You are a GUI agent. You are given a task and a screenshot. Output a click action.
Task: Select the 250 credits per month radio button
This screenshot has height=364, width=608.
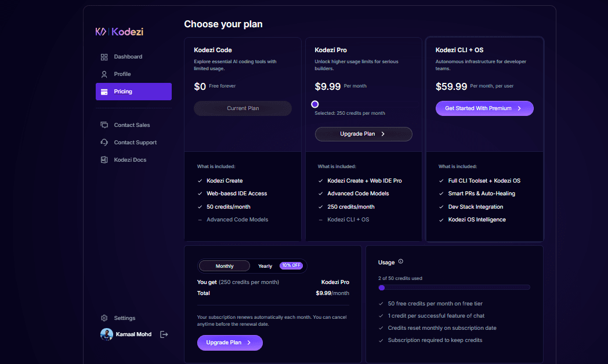pyautogui.click(x=315, y=104)
